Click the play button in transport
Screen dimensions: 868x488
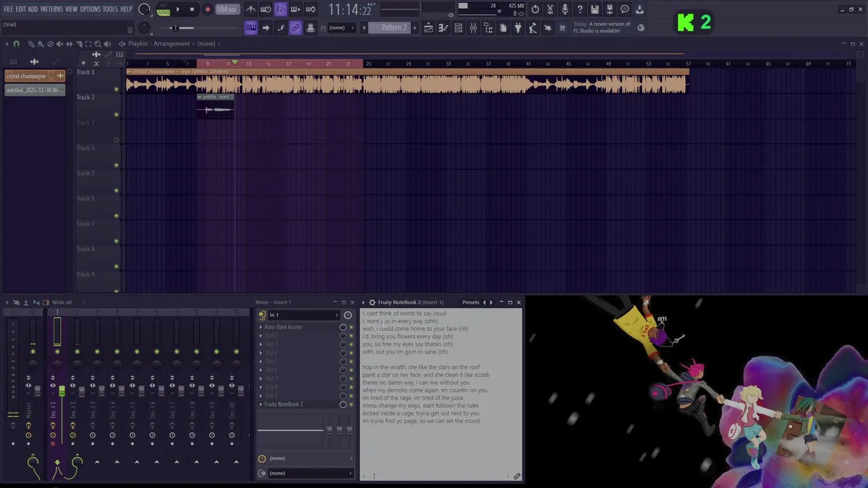tap(178, 9)
